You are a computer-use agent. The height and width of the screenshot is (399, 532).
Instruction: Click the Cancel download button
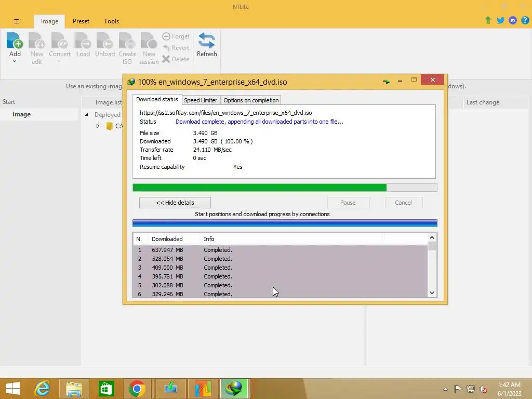[403, 203]
